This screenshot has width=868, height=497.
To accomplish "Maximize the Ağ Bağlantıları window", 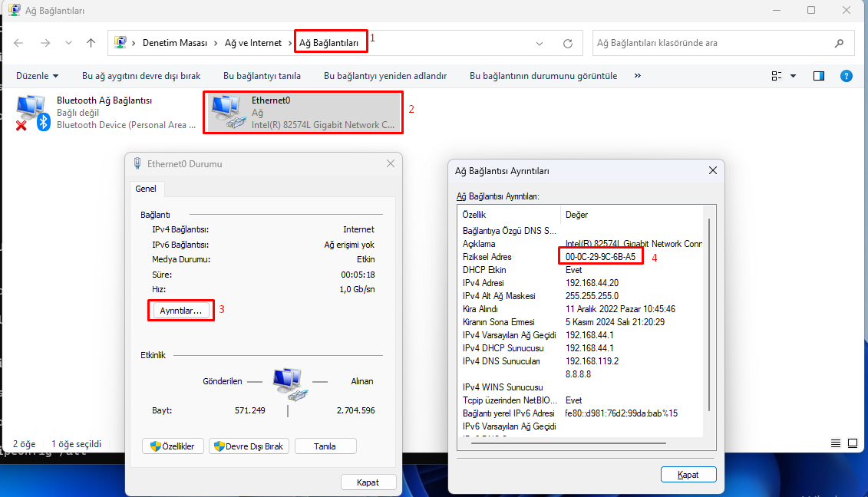I will 811,10.
